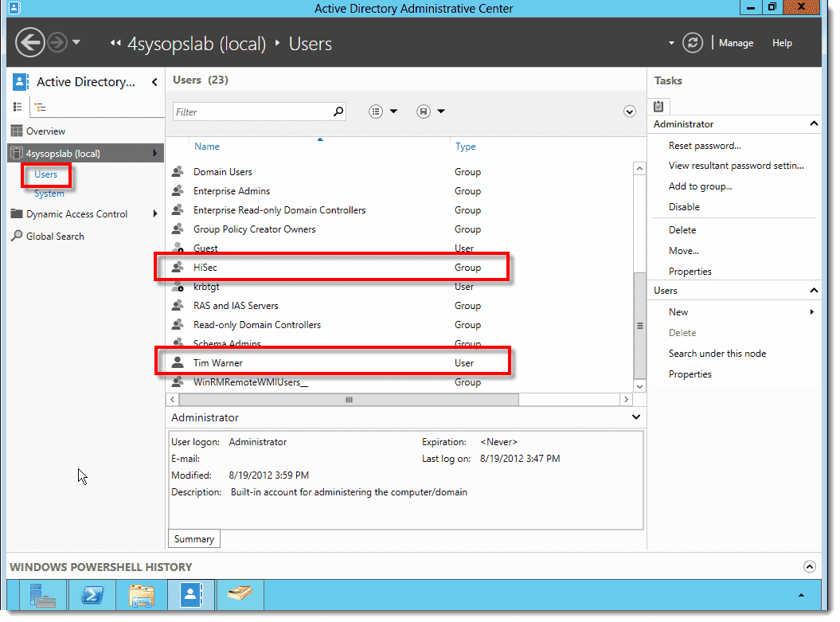Click Delete under Administrator tasks

(x=682, y=230)
